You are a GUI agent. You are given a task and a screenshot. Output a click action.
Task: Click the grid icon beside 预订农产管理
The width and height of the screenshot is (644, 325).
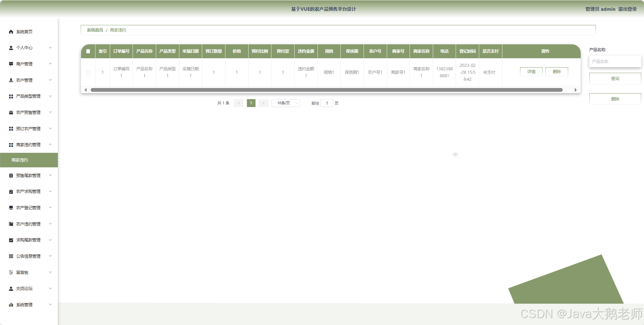click(x=11, y=129)
